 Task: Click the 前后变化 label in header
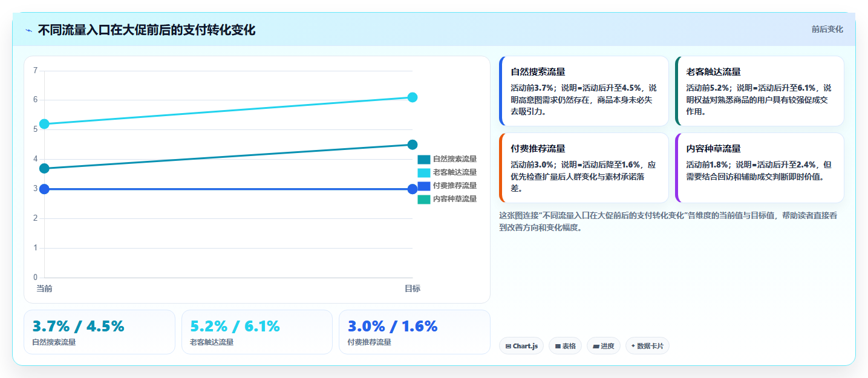click(827, 30)
